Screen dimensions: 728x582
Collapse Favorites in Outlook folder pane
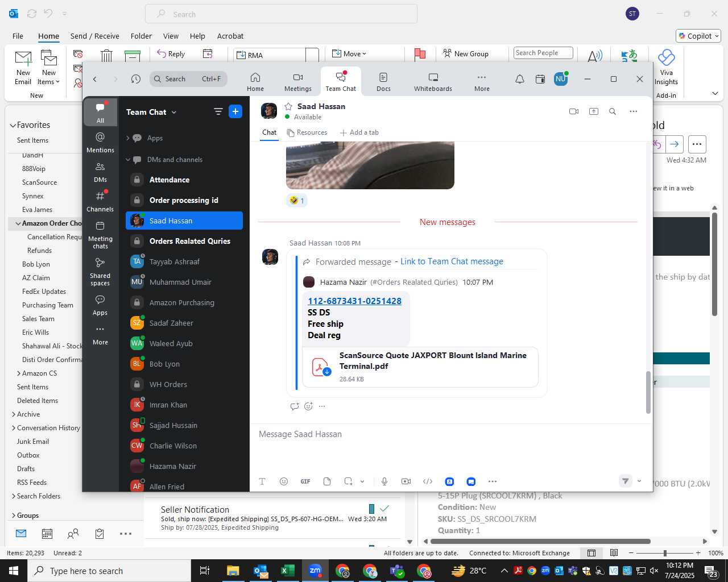[x=13, y=125]
